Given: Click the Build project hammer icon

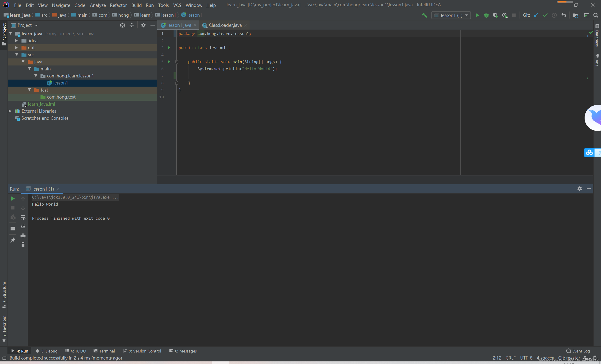Looking at the screenshot, I should tap(424, 15).
